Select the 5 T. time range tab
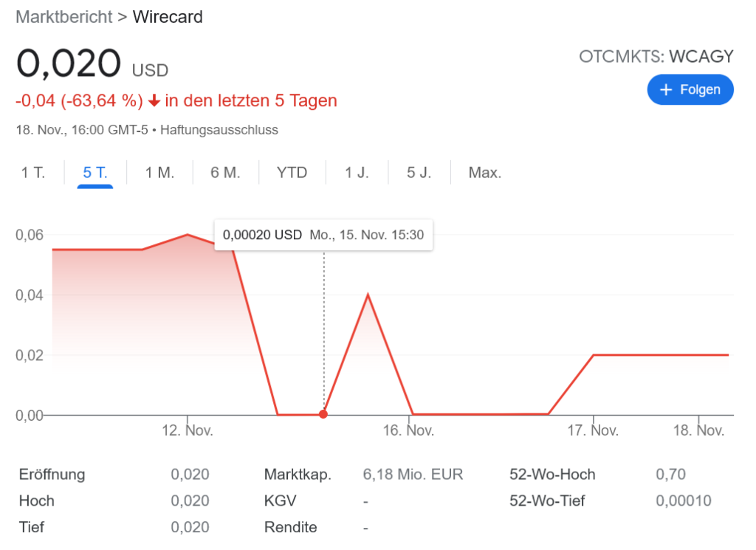Viewport: 756px width, 550px height. pyautogui.click(x=95, y=173)
